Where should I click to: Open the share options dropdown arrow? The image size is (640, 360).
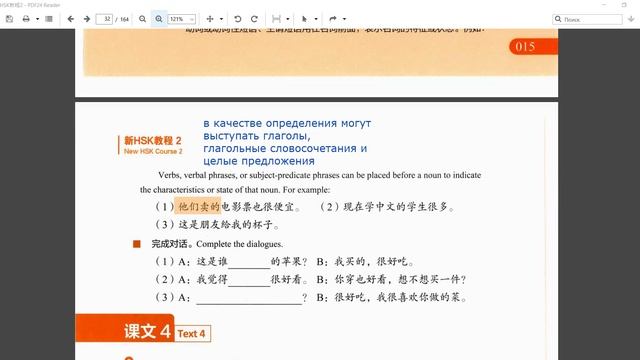(344, 19)
